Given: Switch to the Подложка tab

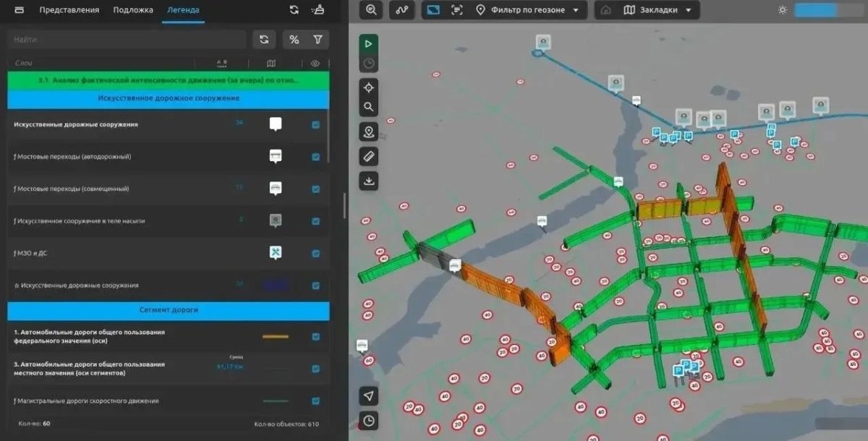Looking at the screenshot, I should [x=133, y=10].
